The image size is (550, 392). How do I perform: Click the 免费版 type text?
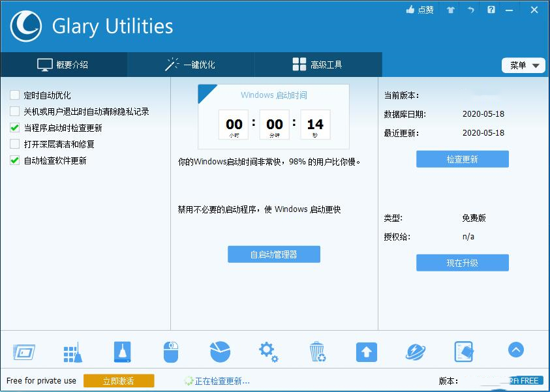pos(474,218)
